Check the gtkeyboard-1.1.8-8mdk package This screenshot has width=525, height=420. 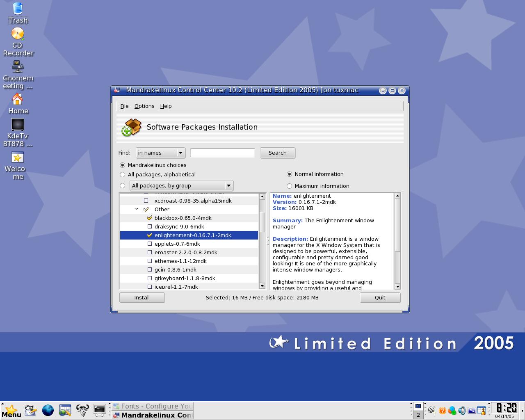(150, 278)
